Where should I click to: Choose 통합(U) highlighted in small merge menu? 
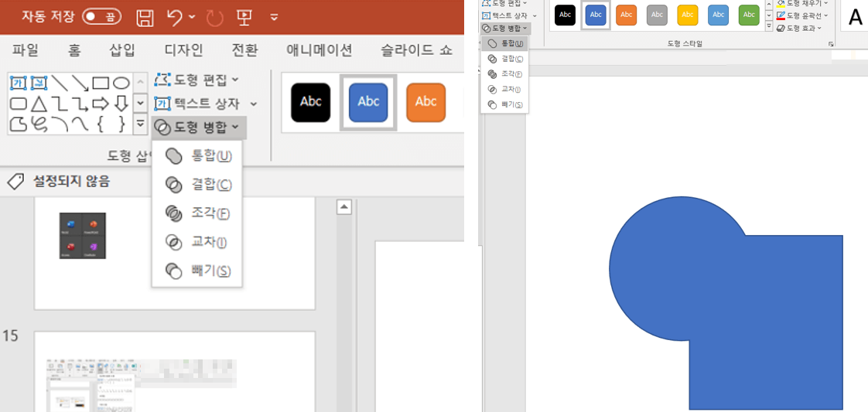coord(504,43)
